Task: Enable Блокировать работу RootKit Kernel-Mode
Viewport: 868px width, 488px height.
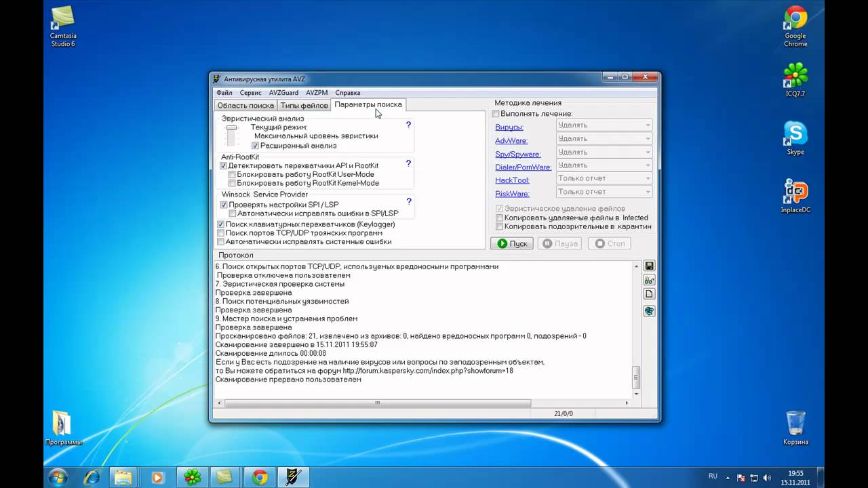Action: pos(233,183)
